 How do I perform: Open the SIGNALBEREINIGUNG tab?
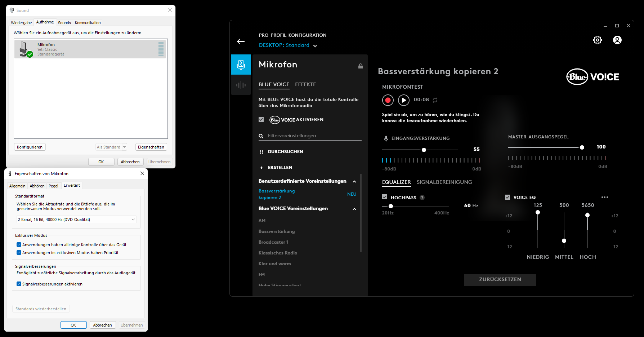coord(444,182)
